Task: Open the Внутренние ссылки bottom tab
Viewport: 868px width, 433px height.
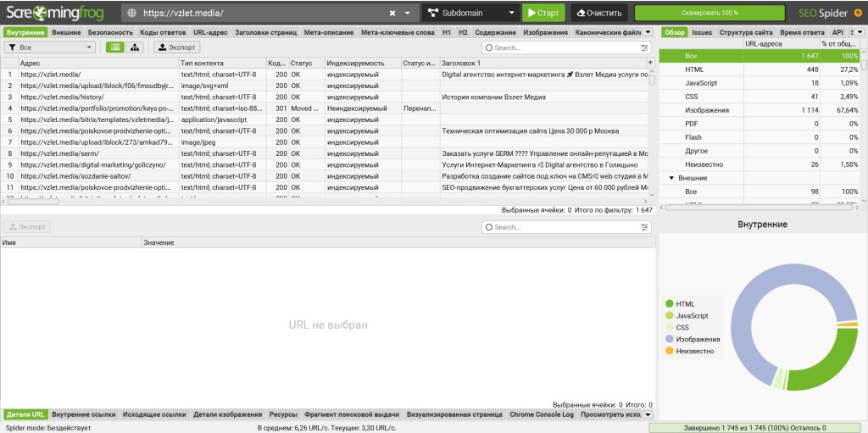Action: tap(84, 414)
